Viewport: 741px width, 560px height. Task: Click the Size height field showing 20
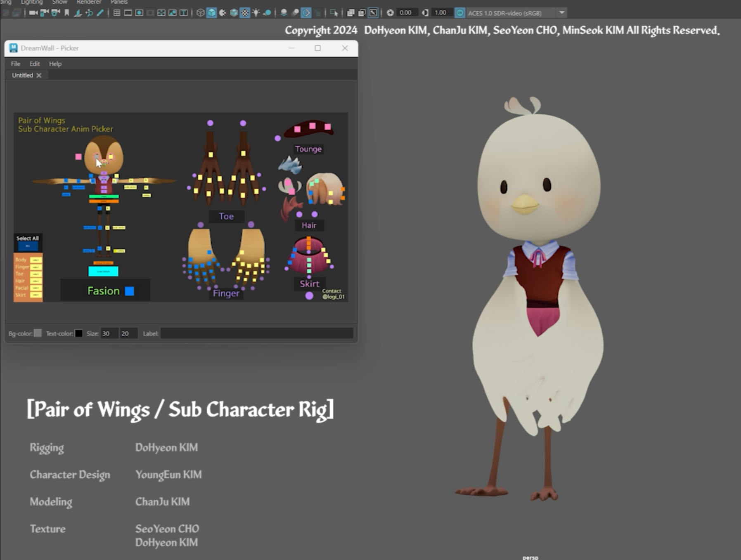(x=128, y=333)
